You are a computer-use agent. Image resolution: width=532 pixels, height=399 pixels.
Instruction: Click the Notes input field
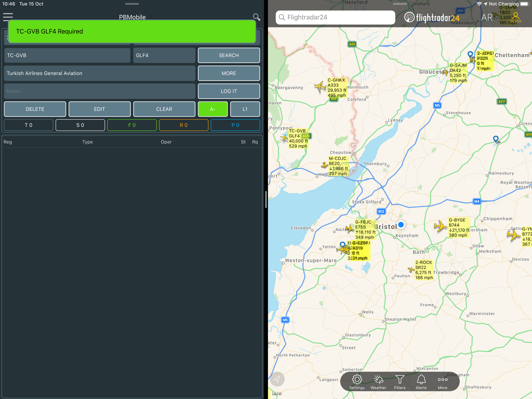tap(100, 91)
